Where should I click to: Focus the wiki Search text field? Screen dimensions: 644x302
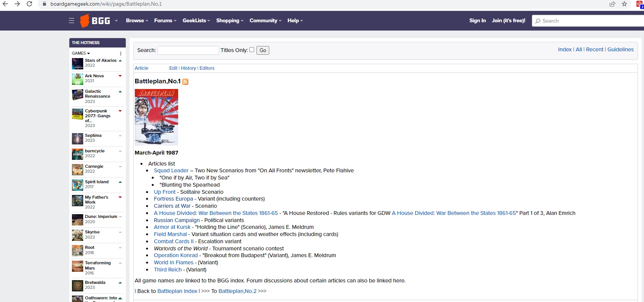pos(188,50)
